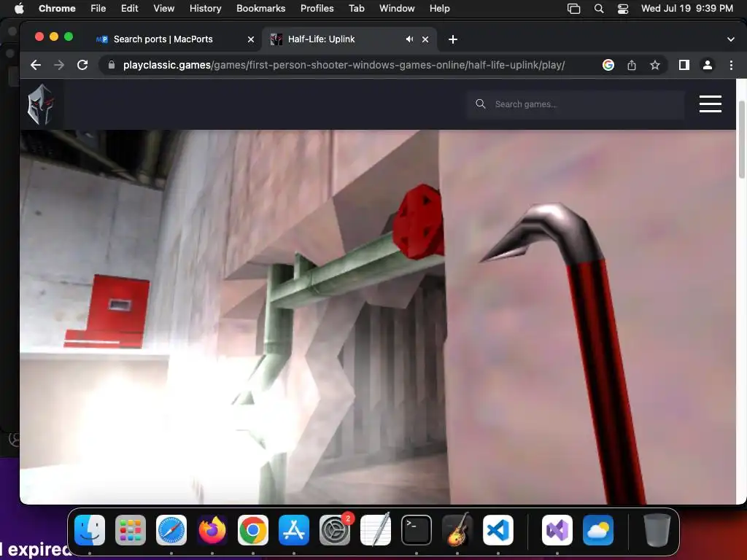Open the Profiles menu
The width and height of the screenshot is (747, 560).
pyautogui.click(x=317, y=8)
